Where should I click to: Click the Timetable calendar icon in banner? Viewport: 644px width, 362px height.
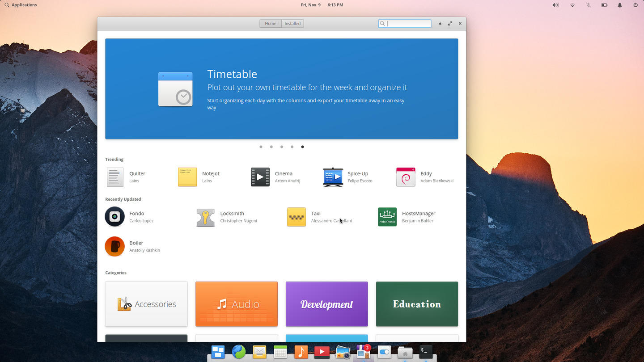pyautogui.click(x=175, y=89)
